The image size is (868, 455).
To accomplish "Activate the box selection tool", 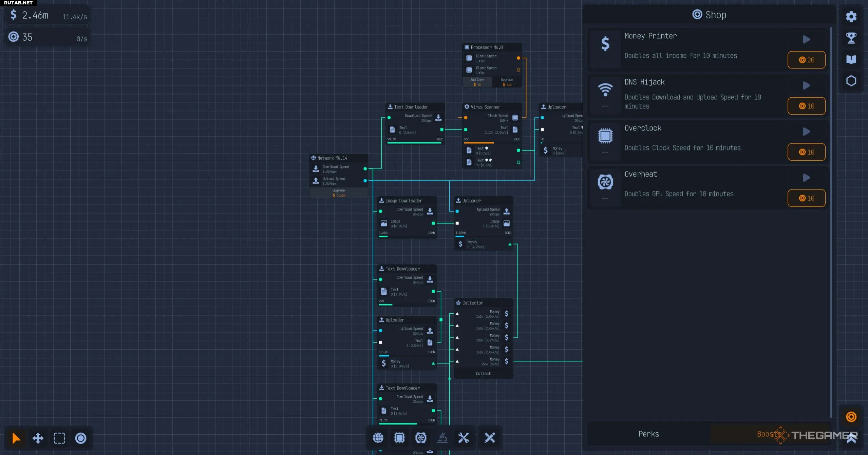I will (x=59, y=438).
